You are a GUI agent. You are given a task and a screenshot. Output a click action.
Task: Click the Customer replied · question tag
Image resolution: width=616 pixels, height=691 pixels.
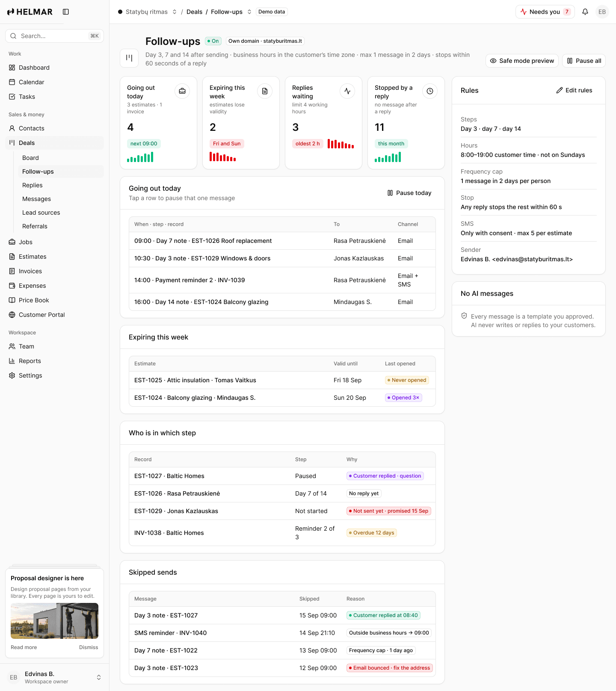(x=385, y=476)
